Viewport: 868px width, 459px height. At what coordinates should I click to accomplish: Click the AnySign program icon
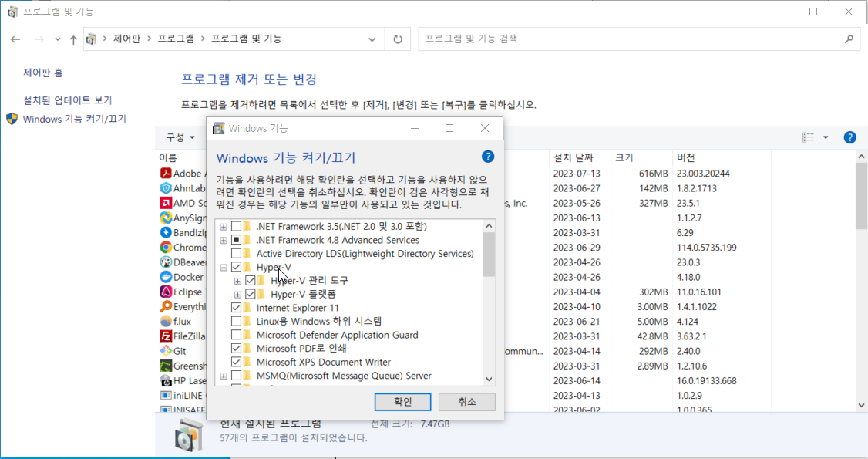(166, 218)
